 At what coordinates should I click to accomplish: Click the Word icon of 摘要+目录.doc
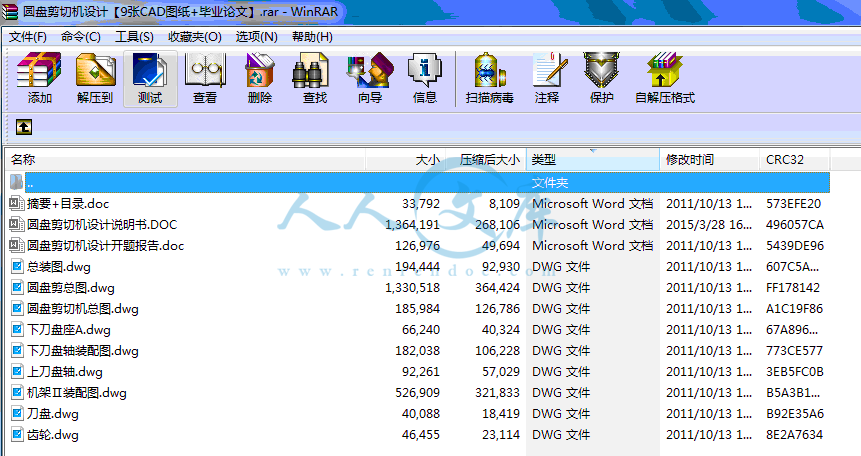click(16, 203)
